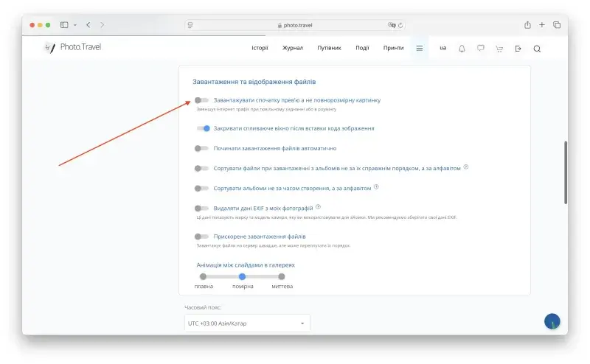Open help icon beside file sorting option
590x364 pixels.
point(466,167)
